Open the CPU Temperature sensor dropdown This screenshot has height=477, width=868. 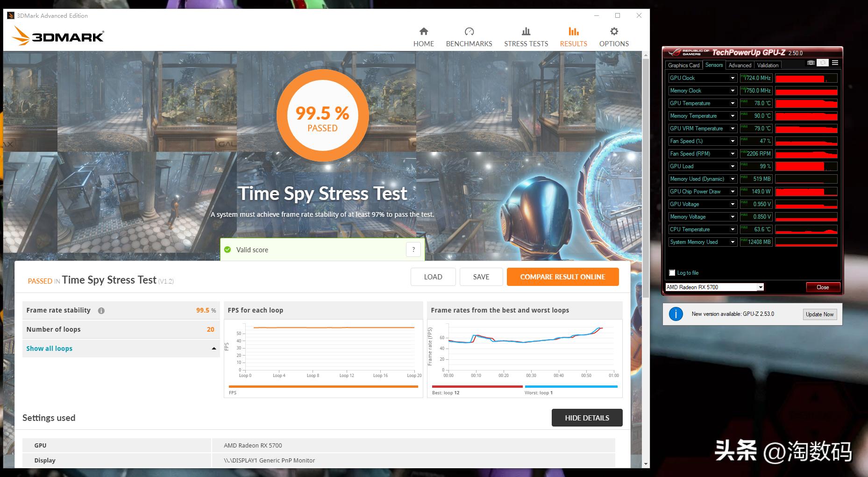coord(733,229)
